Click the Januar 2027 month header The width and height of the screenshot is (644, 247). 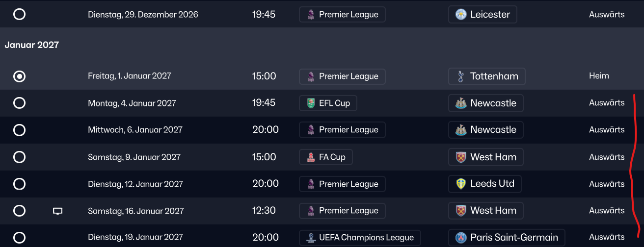pyautogui.click(x=32, y=45)
